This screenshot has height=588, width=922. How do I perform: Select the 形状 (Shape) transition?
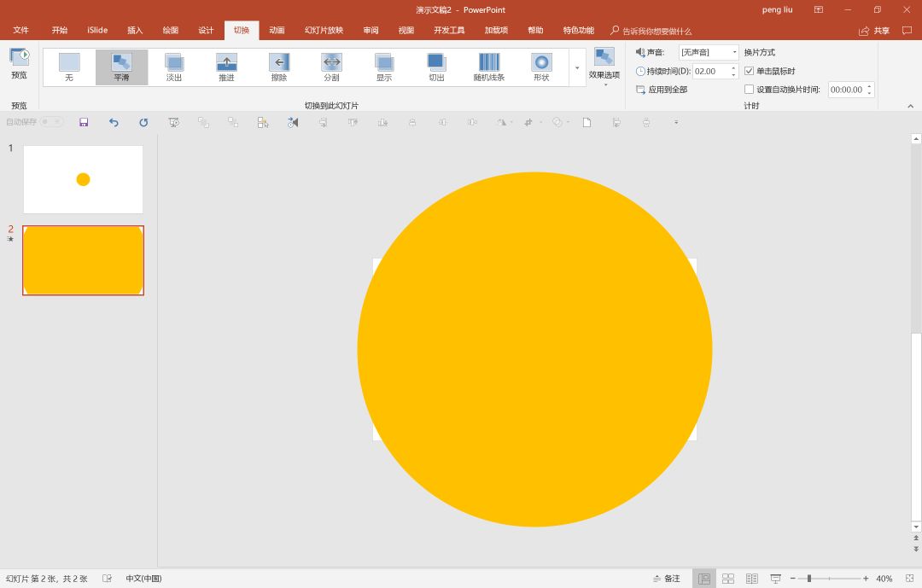pos(541,67)
